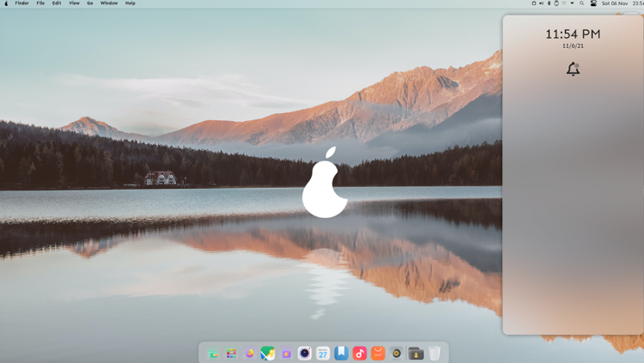Click the 11/6/21 date in the panel
The width and height of the screenshot is (644, 363).
click(573, 46)
